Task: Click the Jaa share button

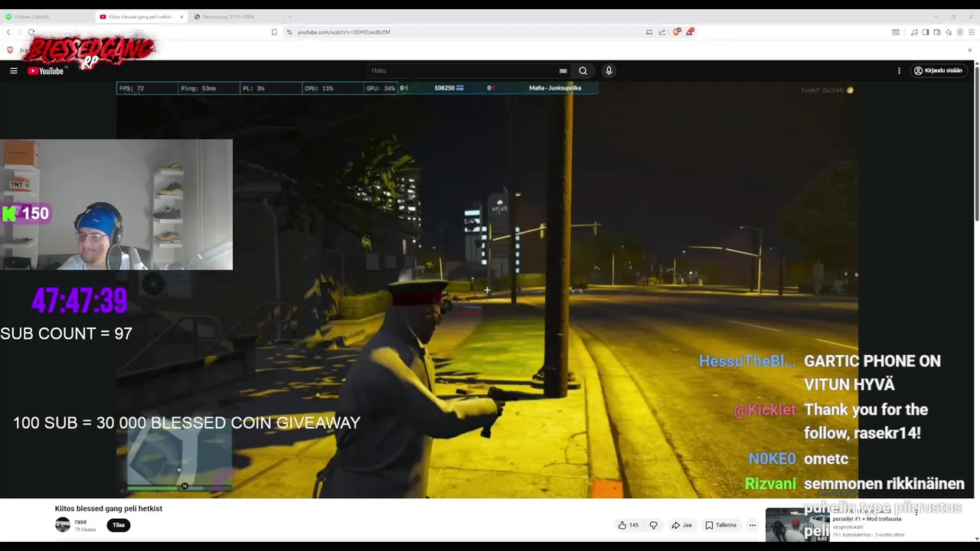Action: pos(681,525)
